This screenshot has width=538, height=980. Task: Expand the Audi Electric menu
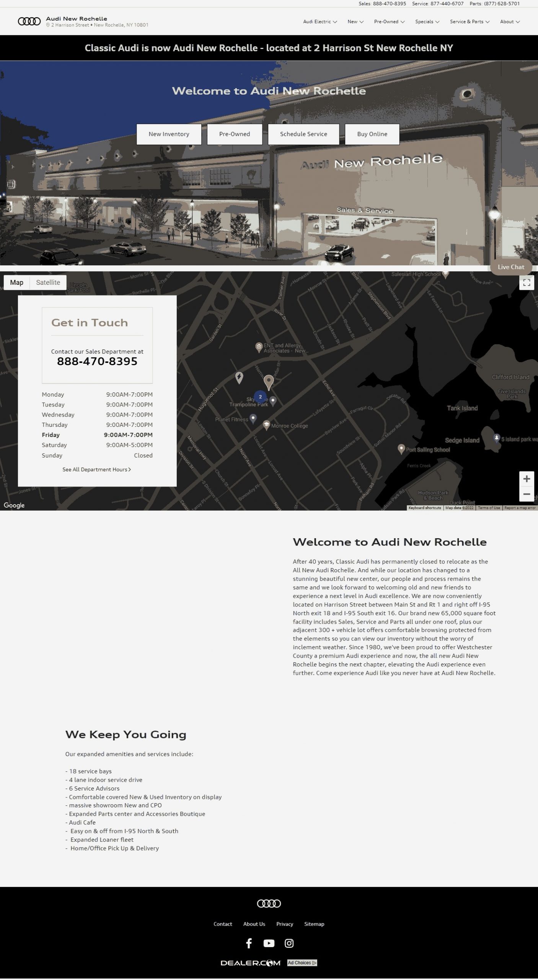click(x=320, y=22)
